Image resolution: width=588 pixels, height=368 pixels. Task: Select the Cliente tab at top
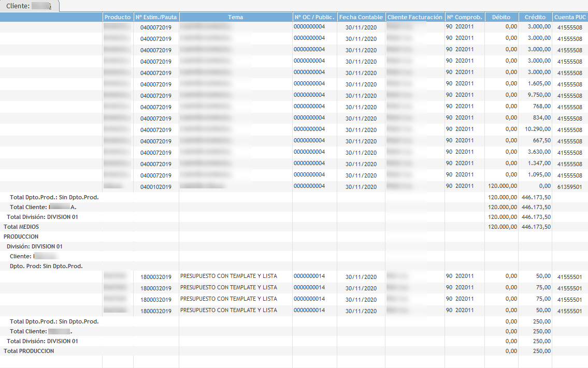pos(29,6)
